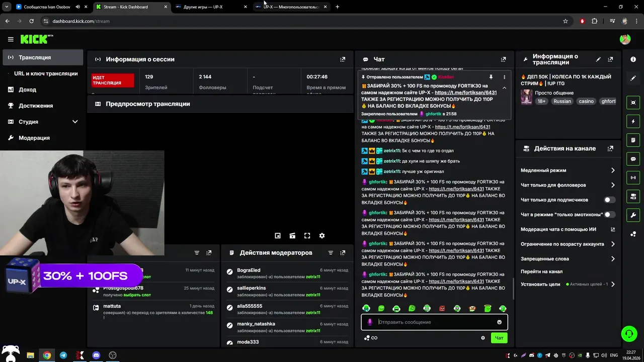Pop out the Чат panel
The image size is (644, 362).
tap(503, 59)
